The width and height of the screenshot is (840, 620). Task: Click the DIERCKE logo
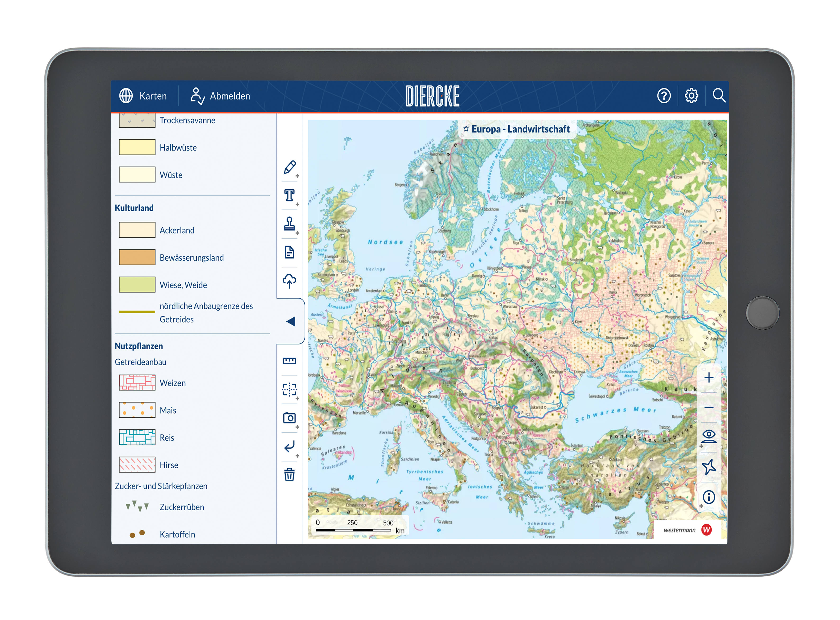click(x=433, y=96)
